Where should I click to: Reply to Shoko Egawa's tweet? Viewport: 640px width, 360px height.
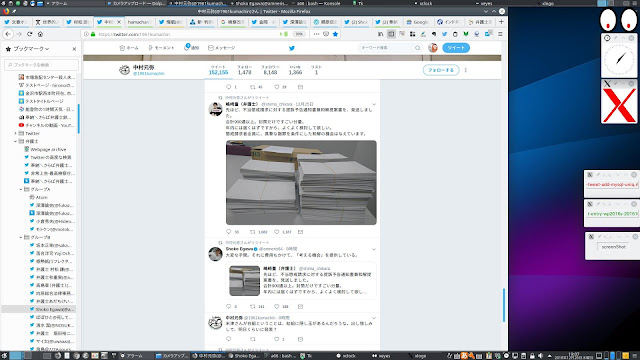coord(229,307)
